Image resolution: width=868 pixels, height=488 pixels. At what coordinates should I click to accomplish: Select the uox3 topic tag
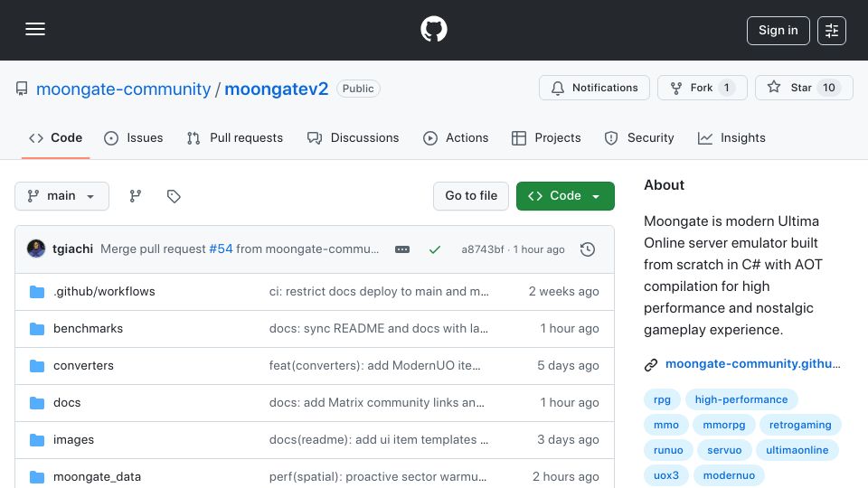pyautogui.click(x=666, y=476)
